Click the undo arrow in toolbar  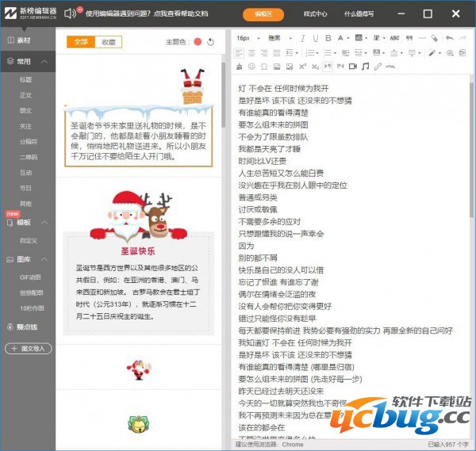pyautogui.click(x=449, y=38)
